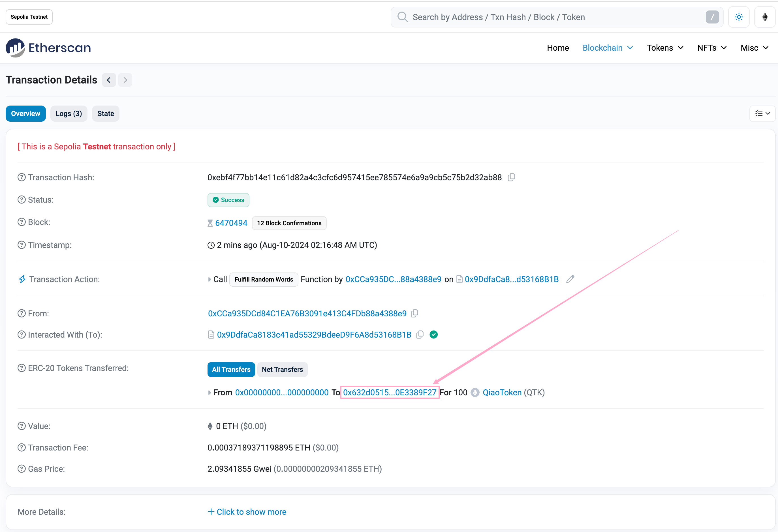Viewport: 778px width, 532px height.
Task: Click help icon beside From
Action: 22,314
